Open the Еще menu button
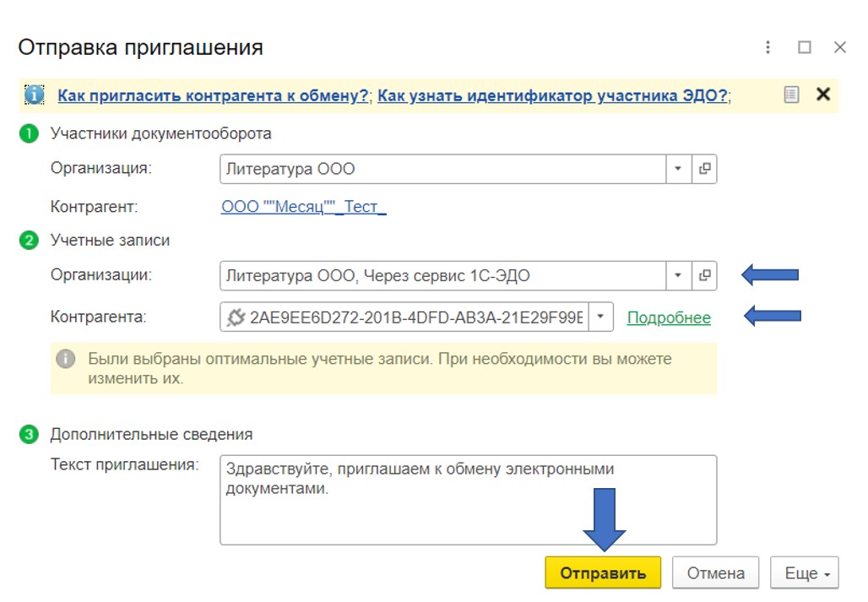 tap(804, 573)
